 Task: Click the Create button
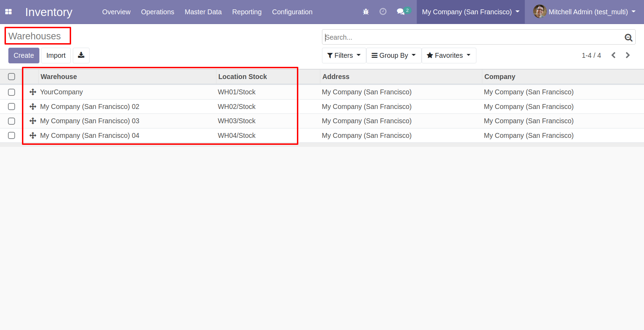tap(24, 55)
